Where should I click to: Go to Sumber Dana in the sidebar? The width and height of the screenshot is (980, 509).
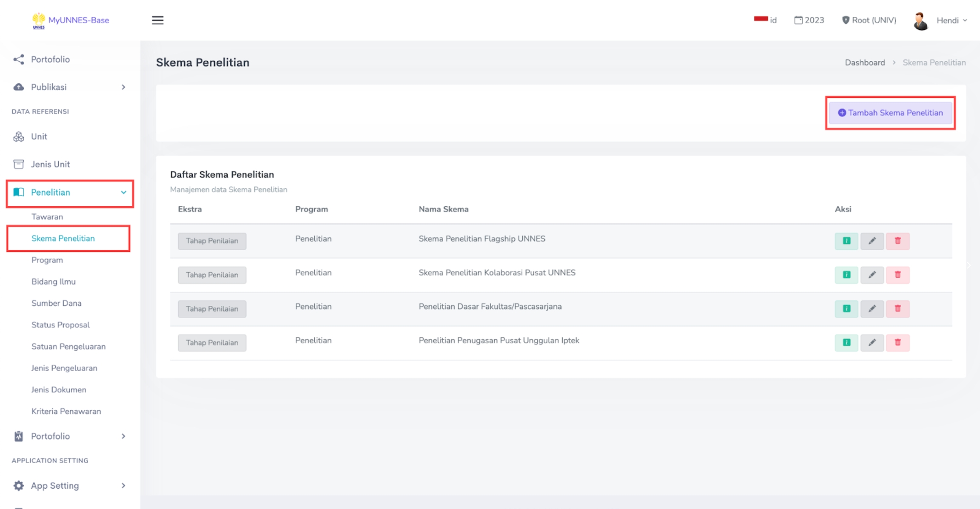[56, 303]
